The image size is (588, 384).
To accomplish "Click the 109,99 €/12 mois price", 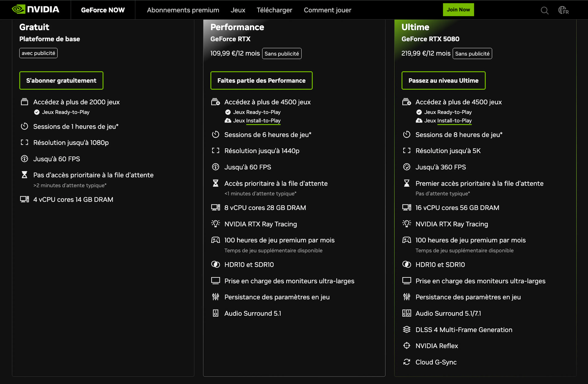I will (x=235, y=53).
